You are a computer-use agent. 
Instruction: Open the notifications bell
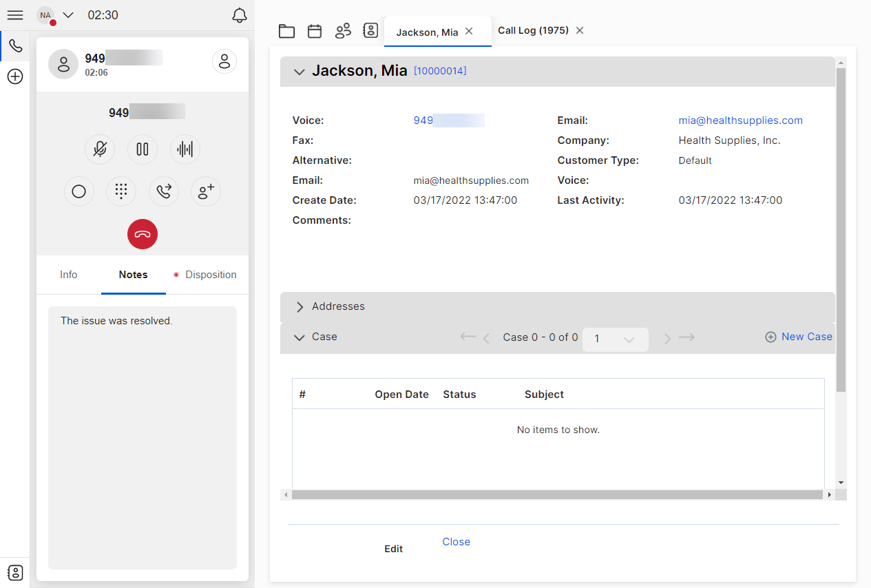point(239,15)
